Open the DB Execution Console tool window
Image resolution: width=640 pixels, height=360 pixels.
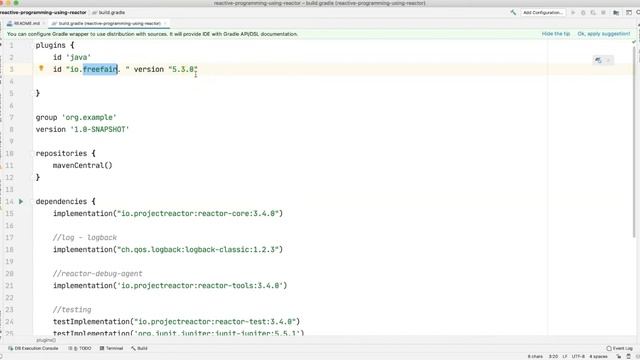click(x=33, y=349)
